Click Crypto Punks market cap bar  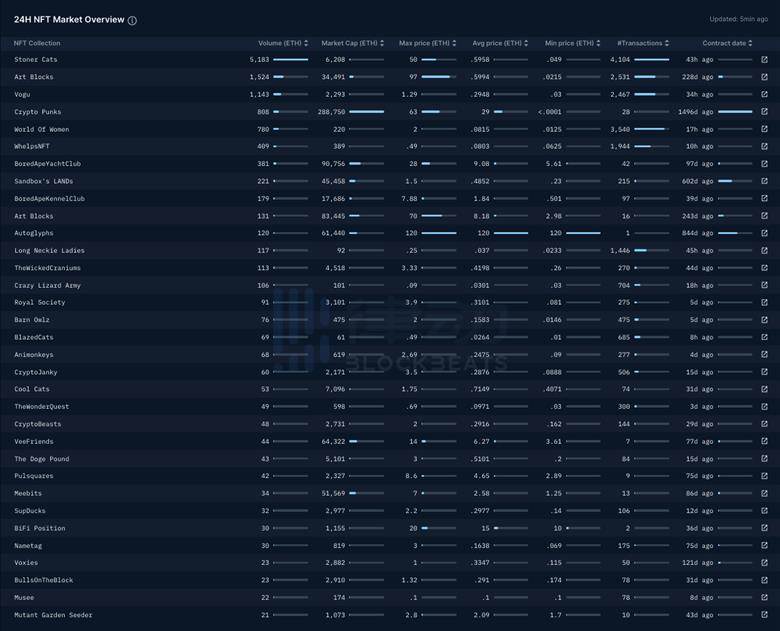click(367, 112)
